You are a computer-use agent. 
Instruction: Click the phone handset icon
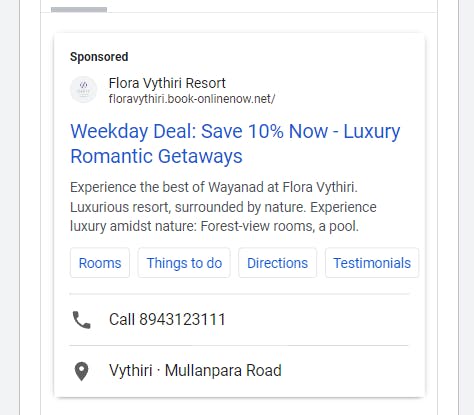[x=81, y=320]
